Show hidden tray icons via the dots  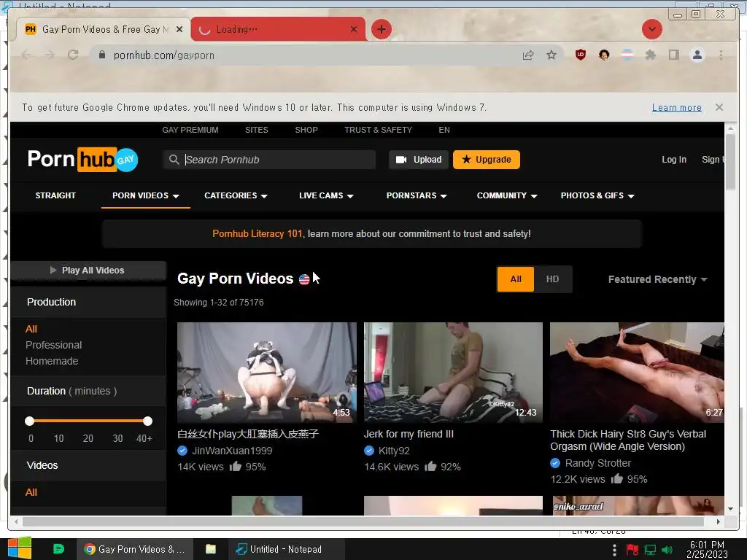click(x=614, y=550)
